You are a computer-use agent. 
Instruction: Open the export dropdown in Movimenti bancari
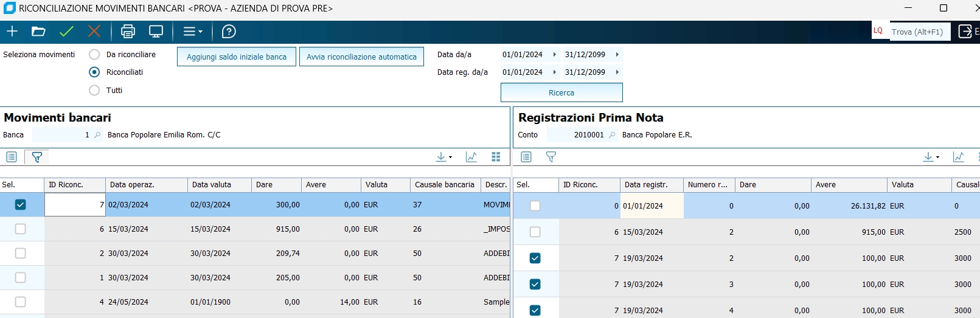tap(444, 157)
